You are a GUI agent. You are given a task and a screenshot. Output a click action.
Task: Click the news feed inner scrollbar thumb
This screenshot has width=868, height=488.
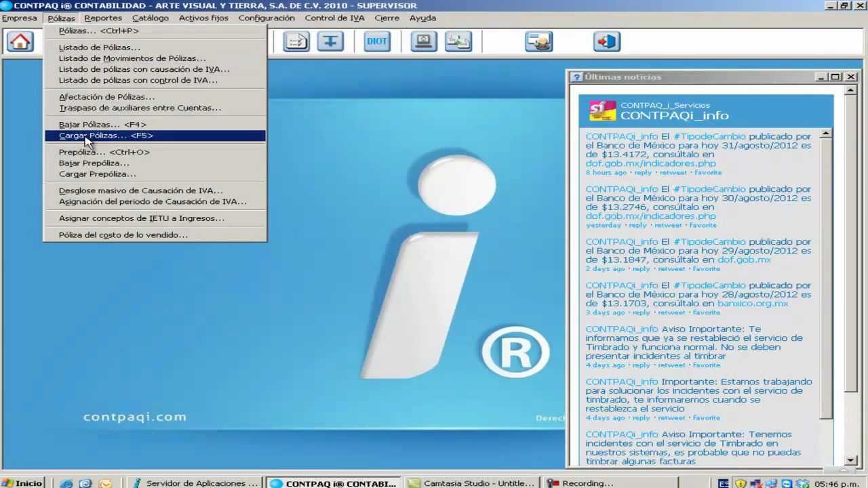tap(825, 279)
